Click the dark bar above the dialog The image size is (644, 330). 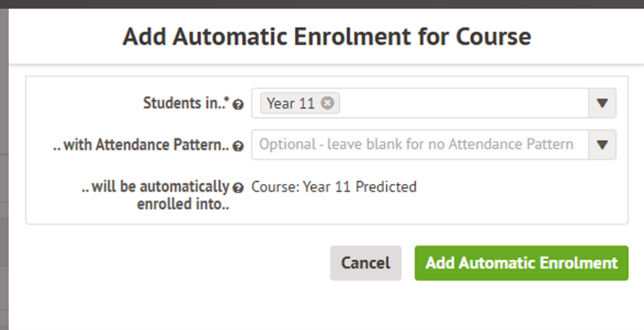pos(322,4)
